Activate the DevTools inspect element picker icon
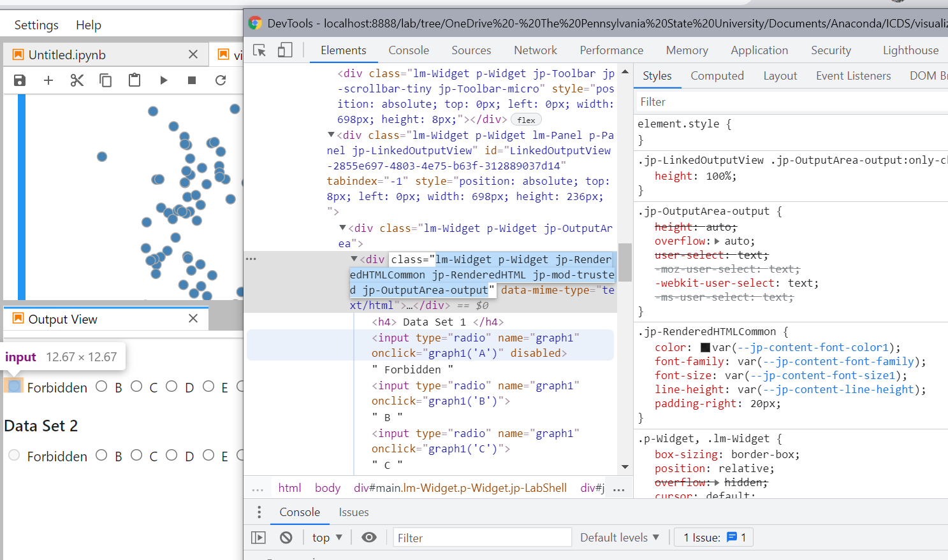This screenshot has width=948, height=560. 259,50
